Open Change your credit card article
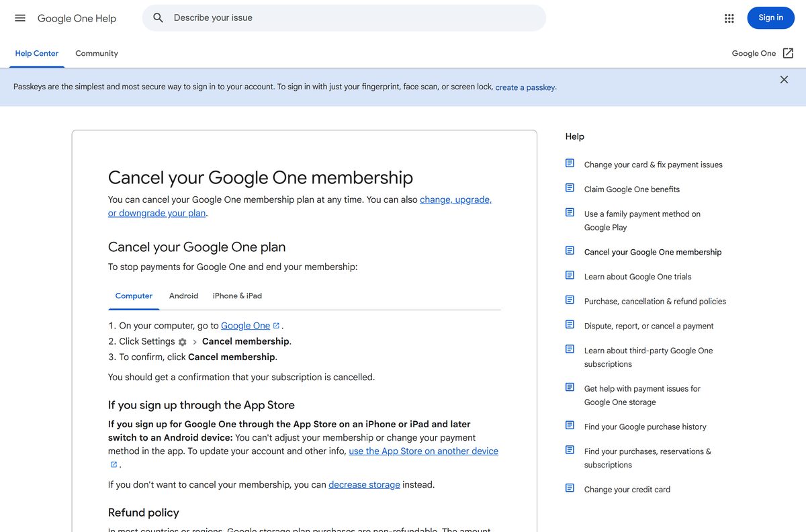The width and height of the screenshot is (806, 532). point(627,490)
